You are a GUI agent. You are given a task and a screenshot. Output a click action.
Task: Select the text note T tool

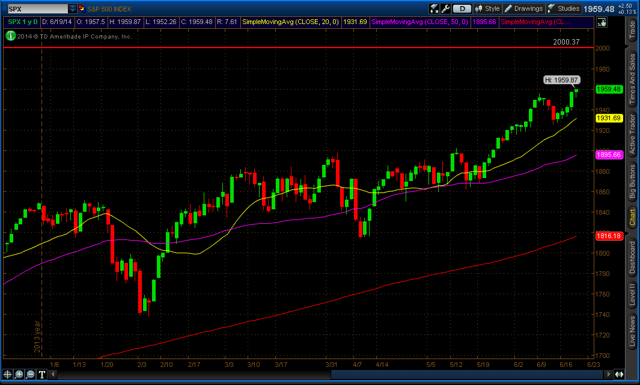pos(42,374)
